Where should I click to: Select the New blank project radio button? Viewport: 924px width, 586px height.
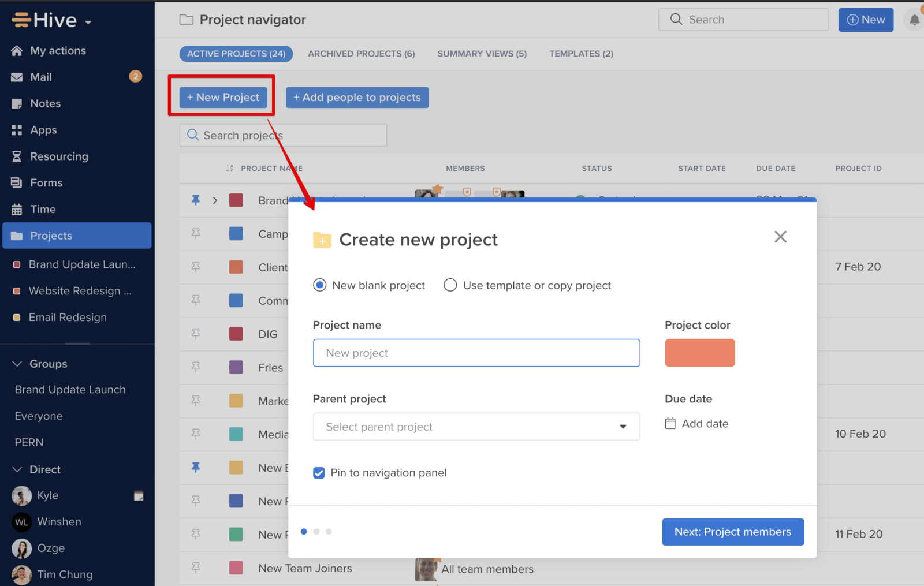[319, 285]
